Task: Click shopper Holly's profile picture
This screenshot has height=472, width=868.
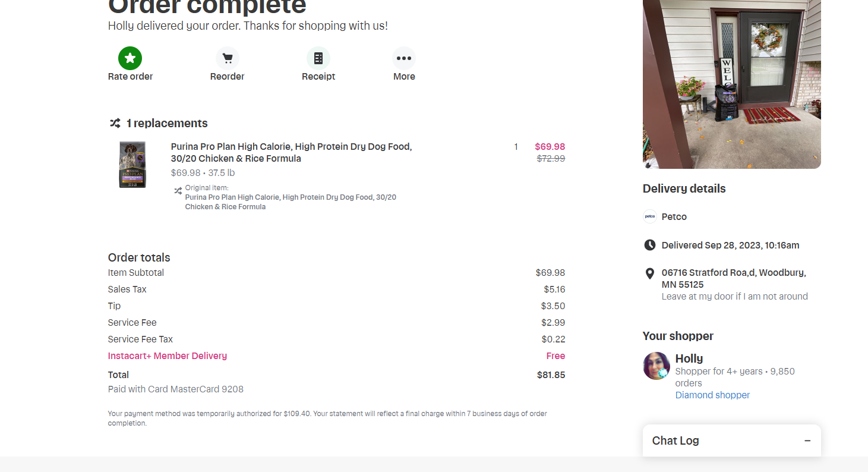Action: [656, 366]
